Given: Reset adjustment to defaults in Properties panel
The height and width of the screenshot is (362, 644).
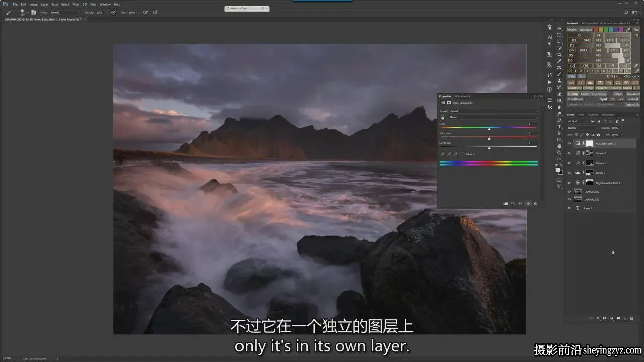Looking at the screenshot, I should [x=520, y=204].
